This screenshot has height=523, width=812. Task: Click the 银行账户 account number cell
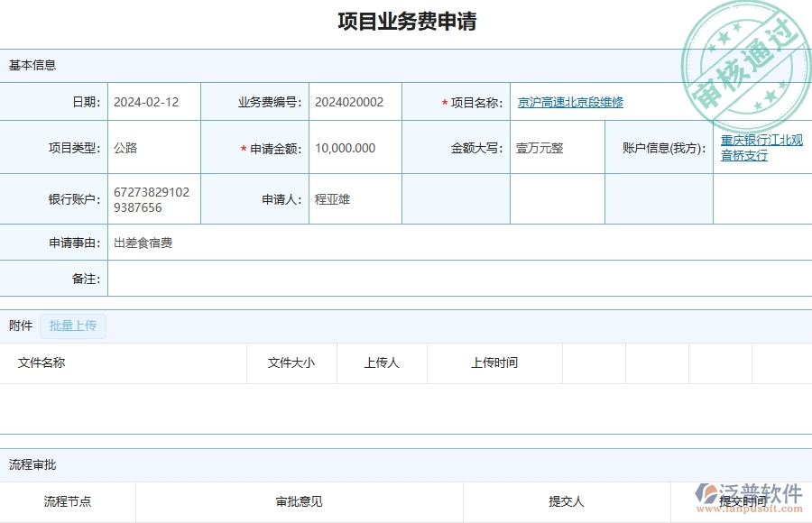click(153, 198)
